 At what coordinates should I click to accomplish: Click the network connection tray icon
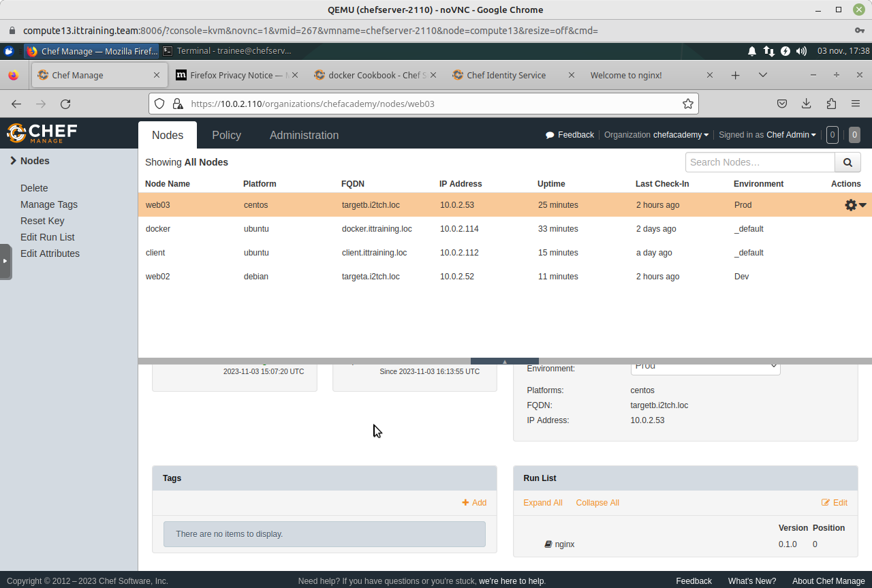(768, 51)
